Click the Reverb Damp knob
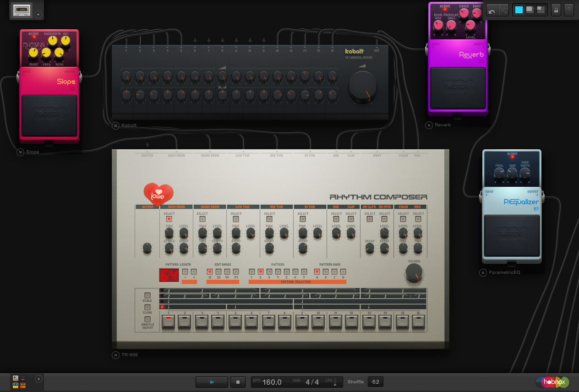 [477, 13]
